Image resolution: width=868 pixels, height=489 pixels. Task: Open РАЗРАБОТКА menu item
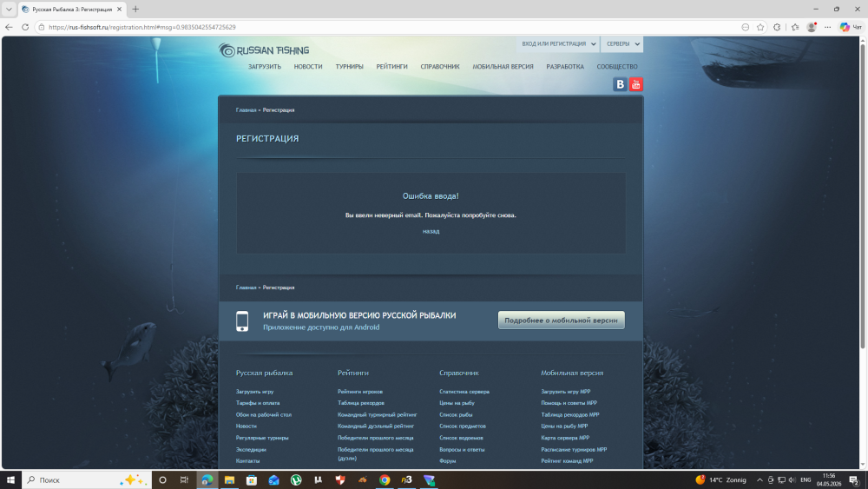tap(565, 67)
